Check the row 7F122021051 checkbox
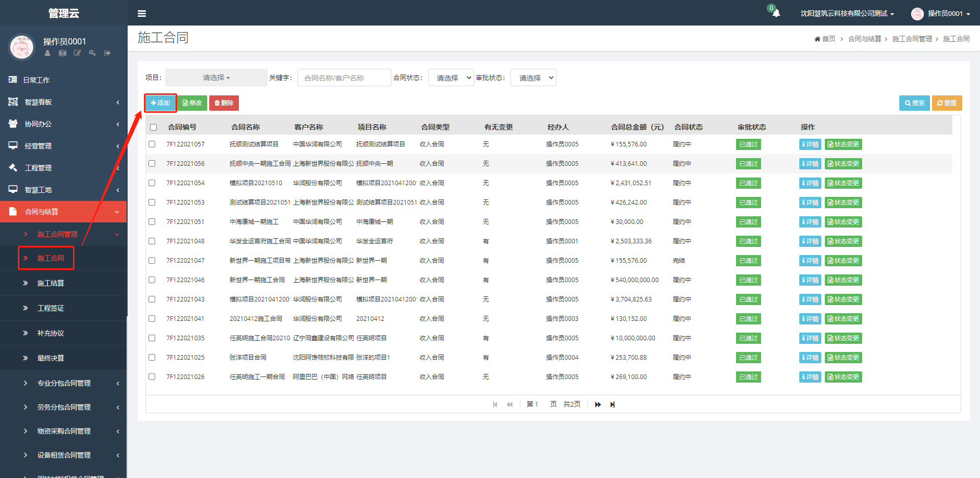The width and height of the screenshot is (980, 478). pos(152,222)
